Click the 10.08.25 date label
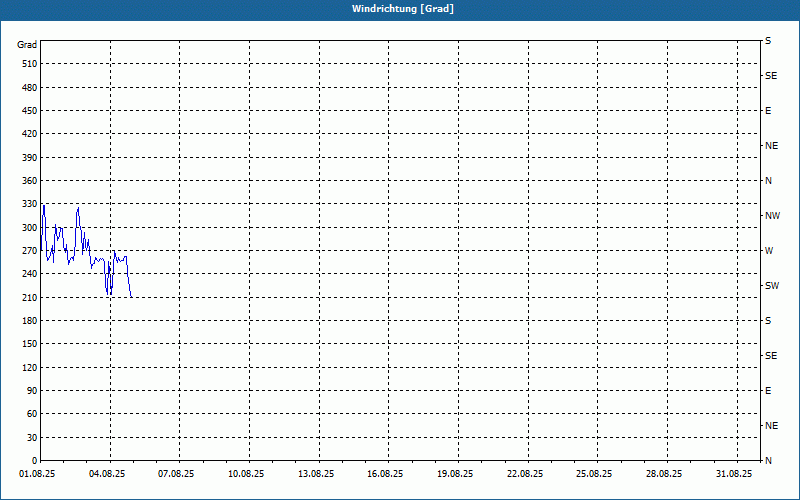 pyautogui.click(x=246, y=474)
